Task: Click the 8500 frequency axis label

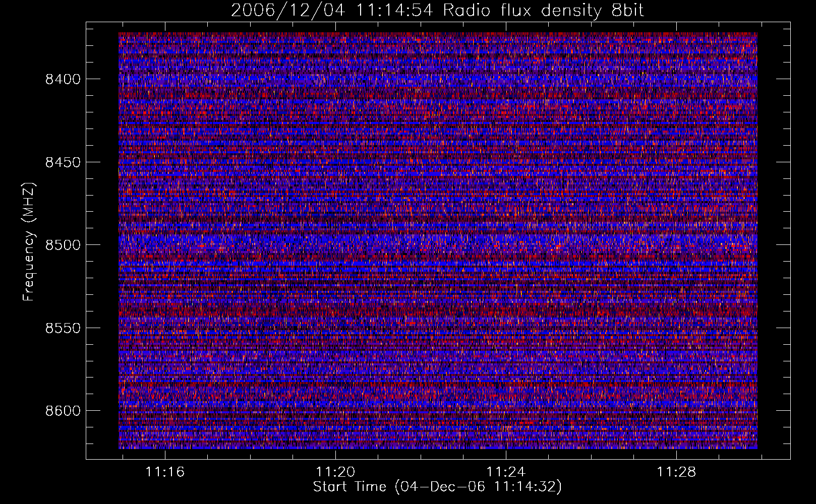Action: click(x=63, y=245)
